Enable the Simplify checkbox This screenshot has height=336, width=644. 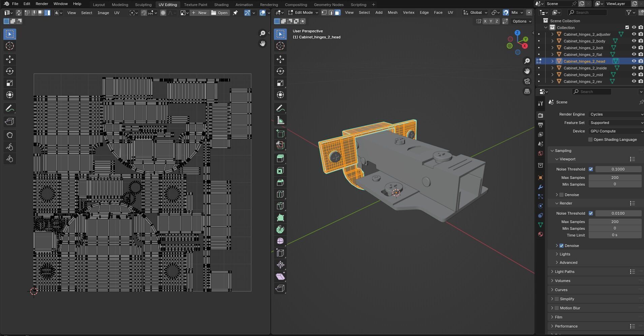point(557,299)
